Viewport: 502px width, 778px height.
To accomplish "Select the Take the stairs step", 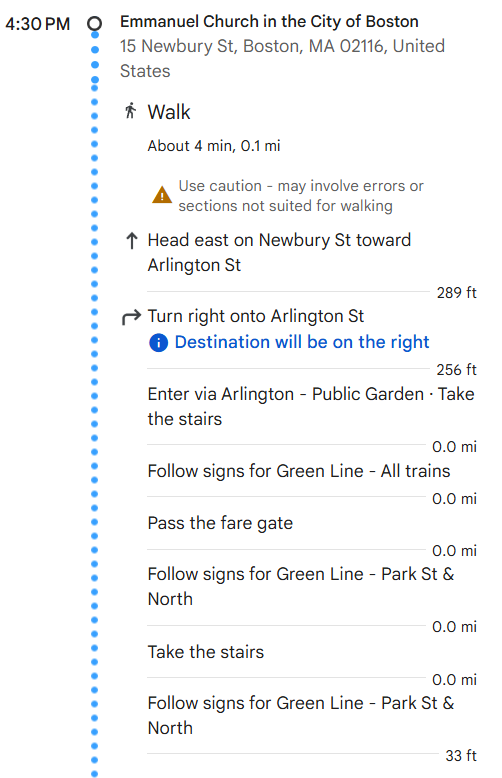I will pyautogui.click(x=206, y=652).
